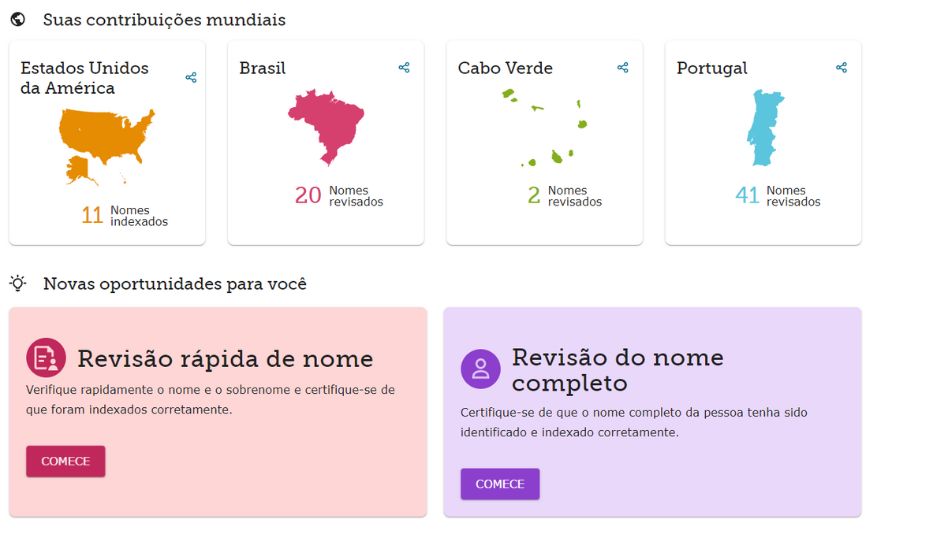The width and height of the screenshot is (948, 542).
Task: Click the 20 Nomes revisados count
Action: (x=339, y=195)
